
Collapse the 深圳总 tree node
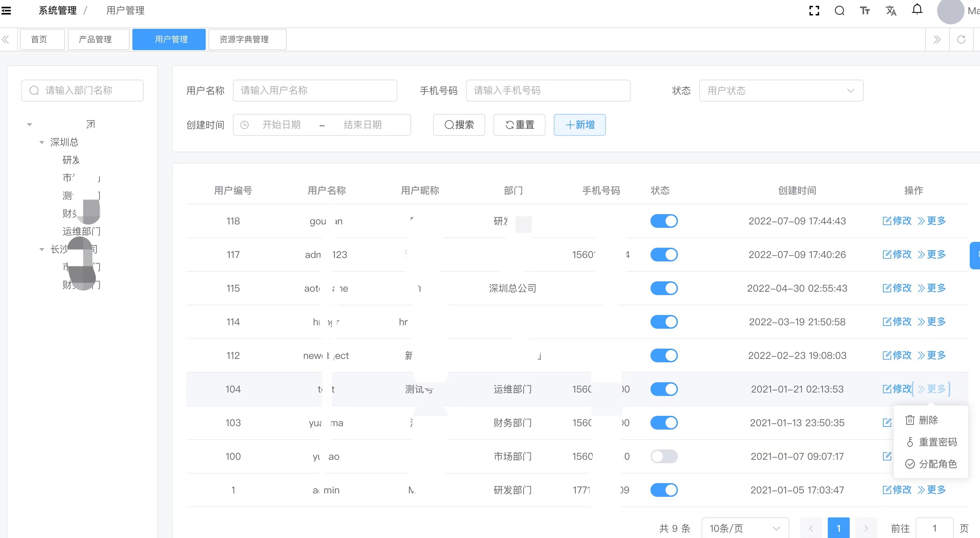pyautogui.click(x=41, y=142)
